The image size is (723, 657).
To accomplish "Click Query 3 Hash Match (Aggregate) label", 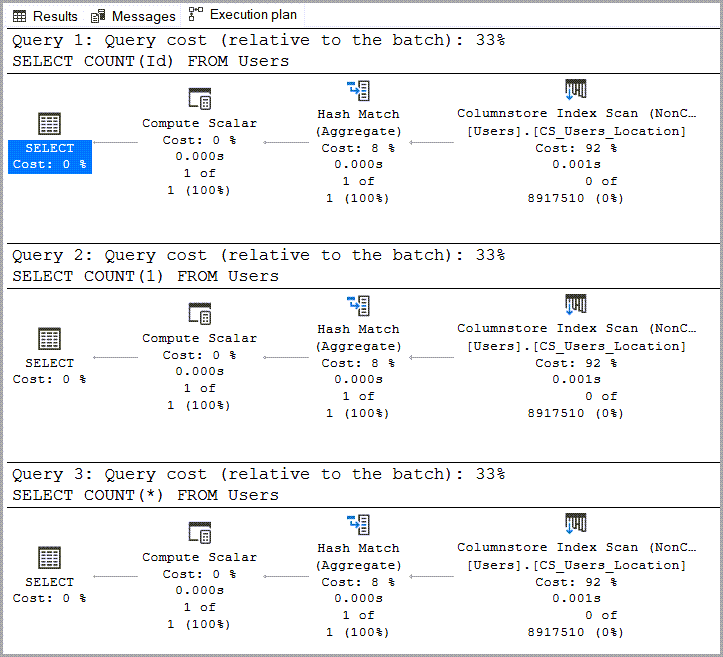I will pyautogui.click(x=358, y=556).
